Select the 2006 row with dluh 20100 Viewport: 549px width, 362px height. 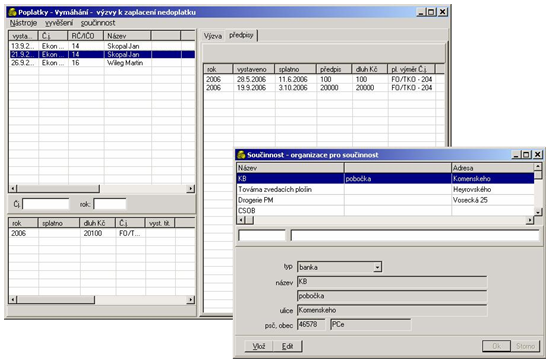pos(102,233)
